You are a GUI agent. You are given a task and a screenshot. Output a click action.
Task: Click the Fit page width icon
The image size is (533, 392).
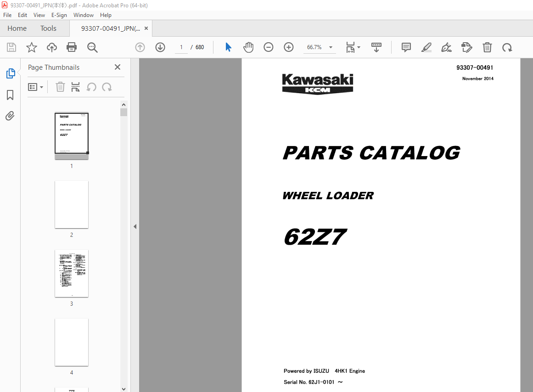[350, 47]
